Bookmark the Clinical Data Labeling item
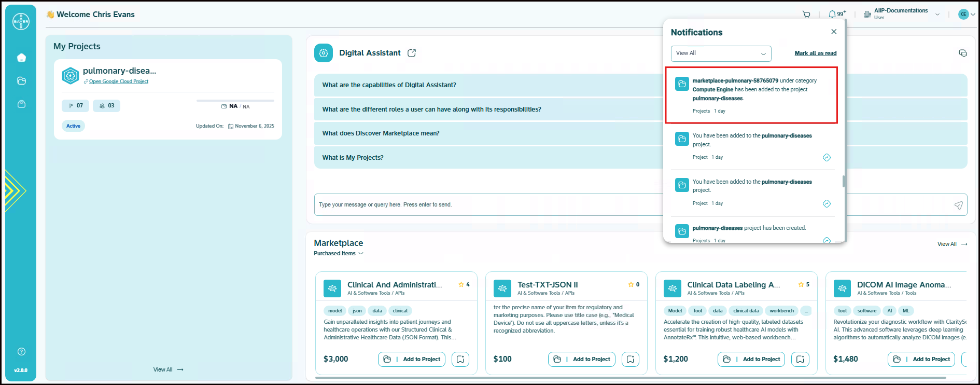Viewport: 980px width, 385px height. (x=800, y=359)
